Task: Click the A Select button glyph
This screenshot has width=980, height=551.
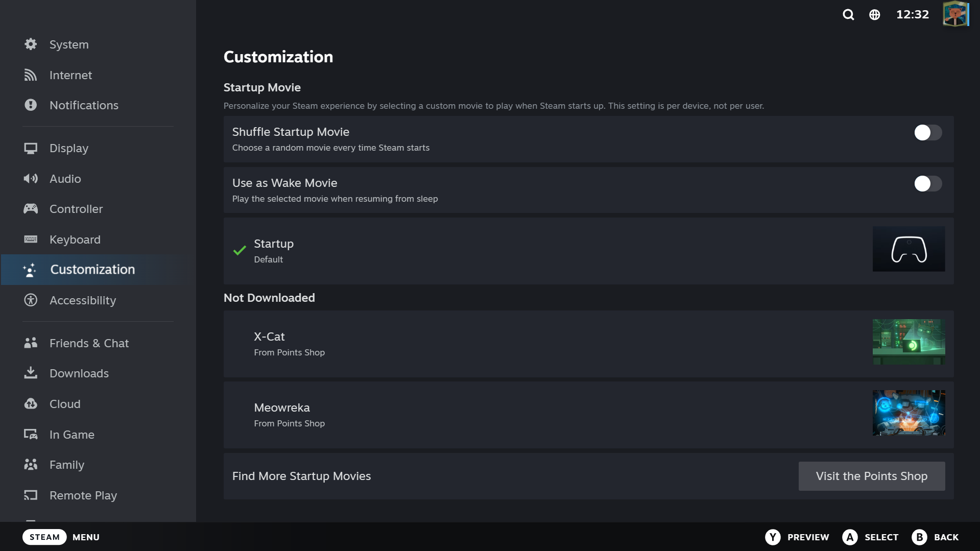Action: 850,537
